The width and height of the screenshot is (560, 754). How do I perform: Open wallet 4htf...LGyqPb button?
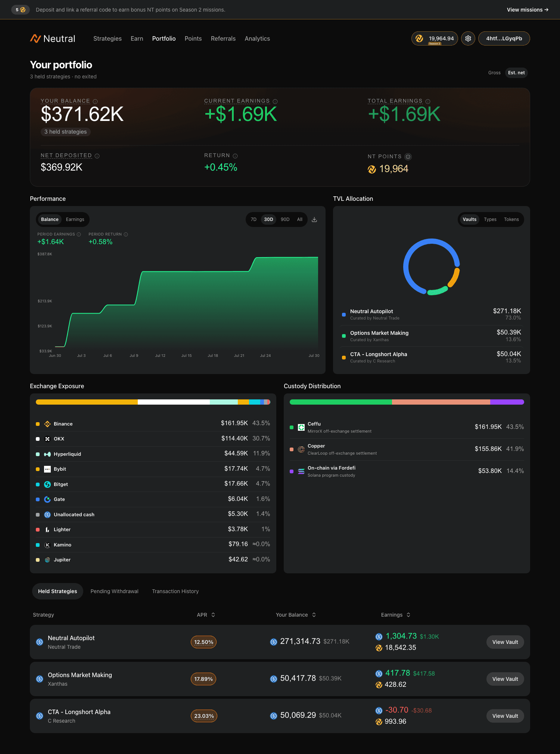click(x=504, y=38)
